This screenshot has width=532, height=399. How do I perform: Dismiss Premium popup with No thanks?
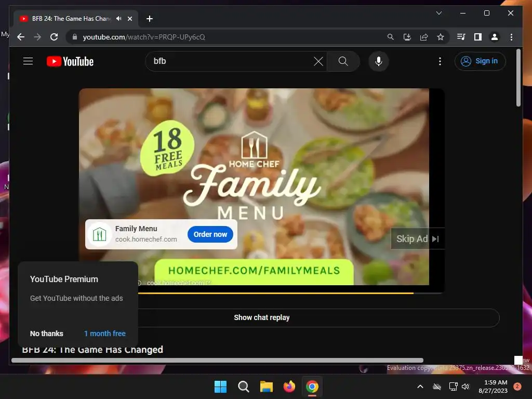(46, 334)
